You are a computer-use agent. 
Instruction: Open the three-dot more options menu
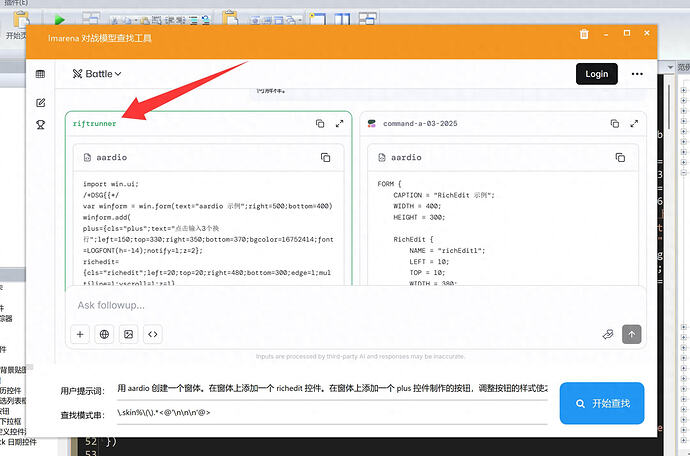click(x=637, y=74)
